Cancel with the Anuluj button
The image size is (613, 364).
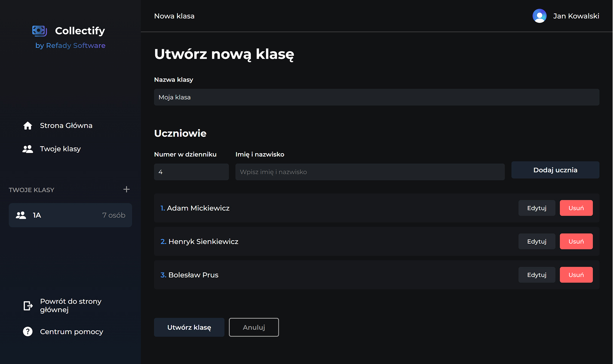(254, 327)
